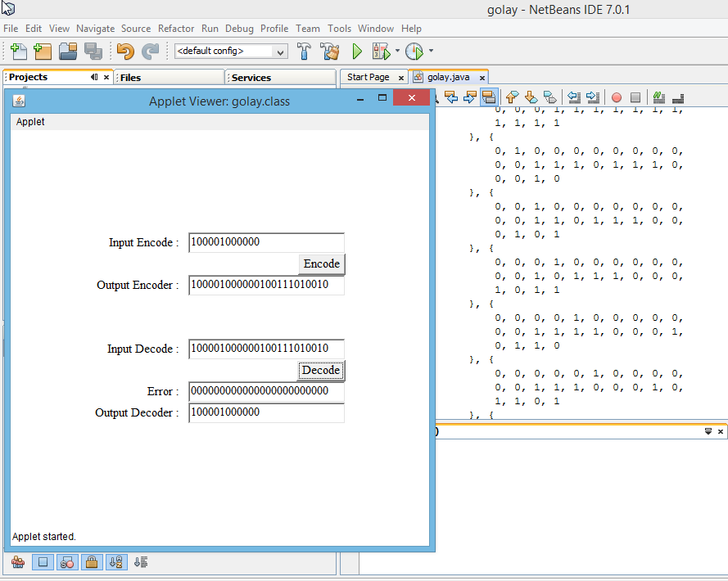Build the project with hammer icon

click(x=303, y=51)
